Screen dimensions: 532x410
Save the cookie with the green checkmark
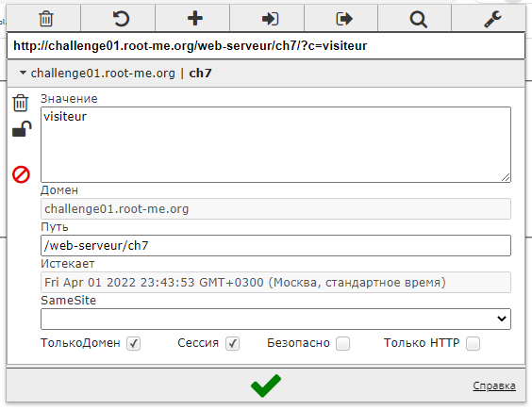pyautogui.click(x=266, y=385)
